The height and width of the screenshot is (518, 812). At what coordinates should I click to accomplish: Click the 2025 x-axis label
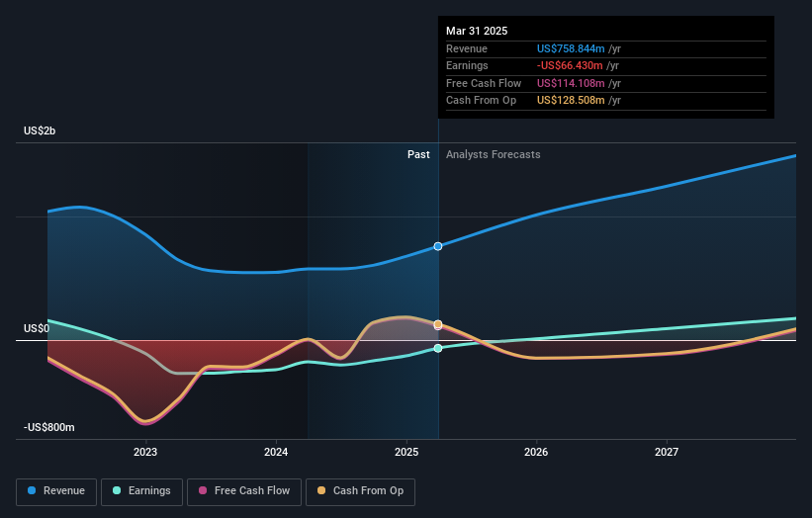[x=406, y=452]
